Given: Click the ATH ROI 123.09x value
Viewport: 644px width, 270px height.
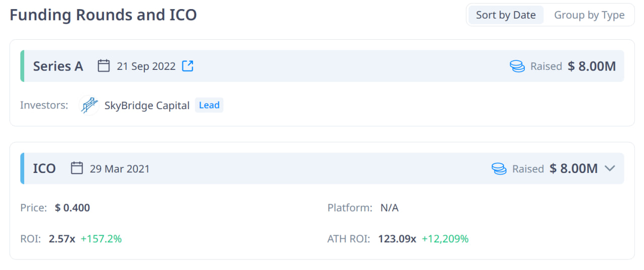Looking at the screenshot, I should click(397, 239).
